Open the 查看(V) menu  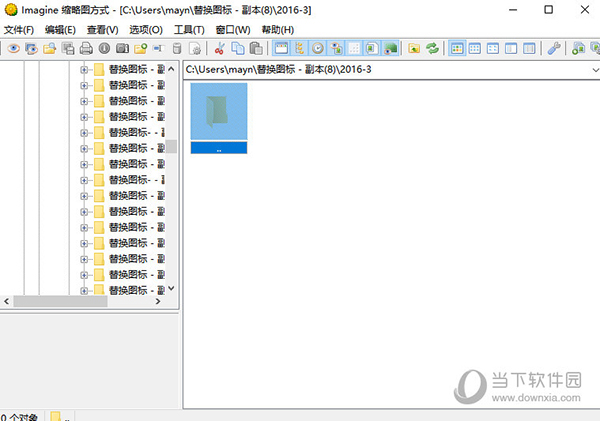click(x=103, y=30)
